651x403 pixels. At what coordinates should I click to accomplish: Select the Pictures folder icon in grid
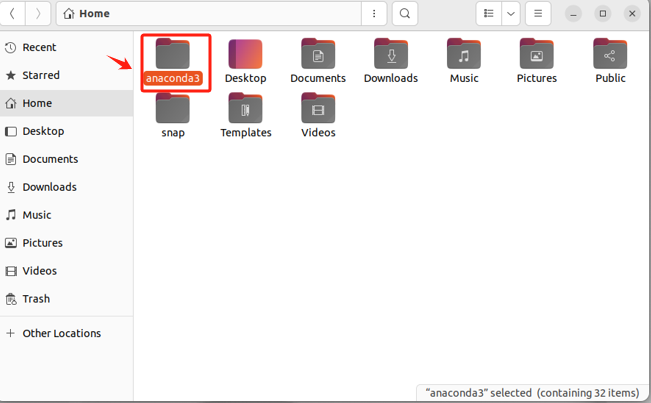point(536,54)
